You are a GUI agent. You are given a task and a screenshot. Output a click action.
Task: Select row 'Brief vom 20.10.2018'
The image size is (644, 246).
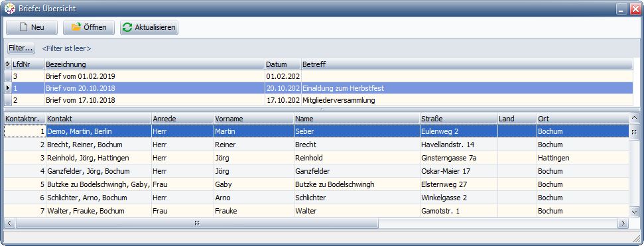[319, 88]
